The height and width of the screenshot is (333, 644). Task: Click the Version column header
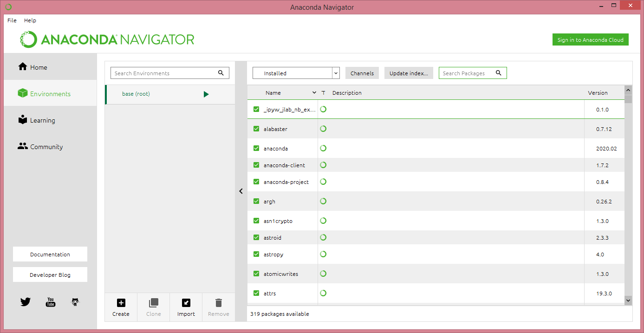[598, 93]
